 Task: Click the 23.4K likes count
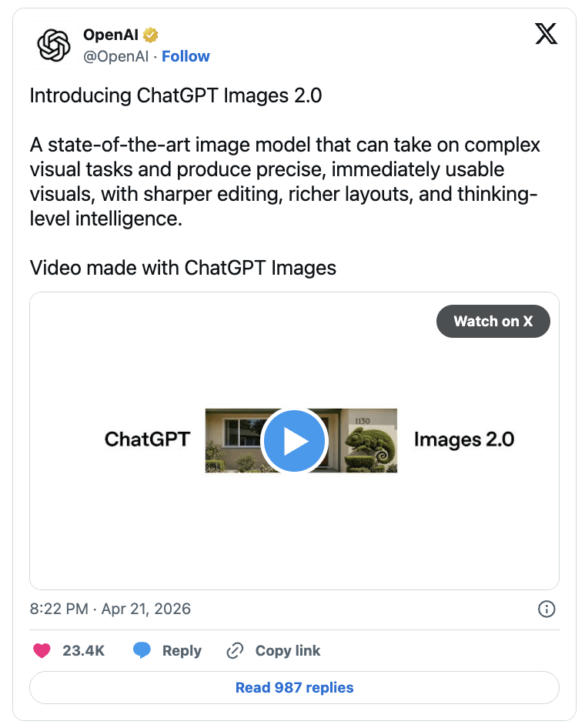pyautogui.click(x=84, y=650)
